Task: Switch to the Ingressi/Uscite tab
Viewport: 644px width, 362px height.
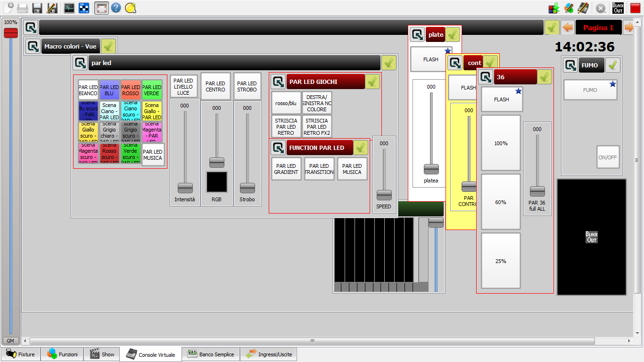Action: tap(269, 354)
